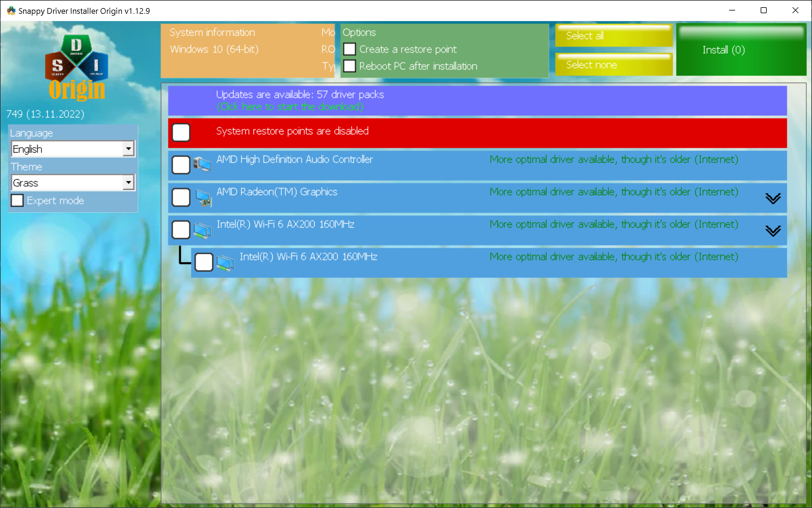812x508 pixels.
Task: Click the child Intel Wi-Fi 6 AX200 network icon
Action: pyautogui.click(x=226, y=263)
